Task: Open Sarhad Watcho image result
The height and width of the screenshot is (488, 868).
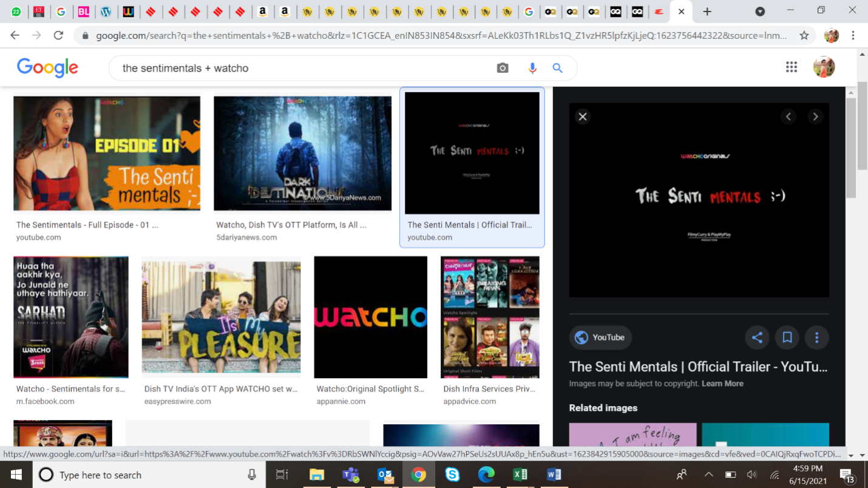Action: tap(71, 317)
